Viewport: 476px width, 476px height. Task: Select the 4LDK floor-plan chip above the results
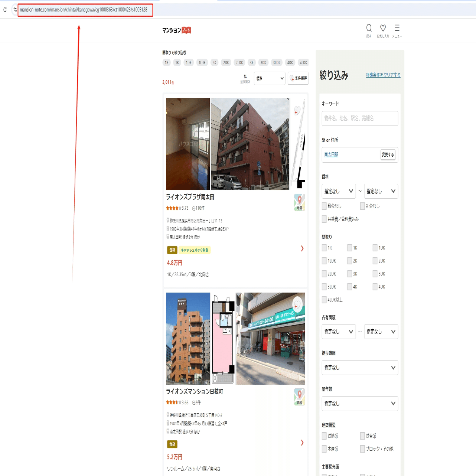[303, 63]
